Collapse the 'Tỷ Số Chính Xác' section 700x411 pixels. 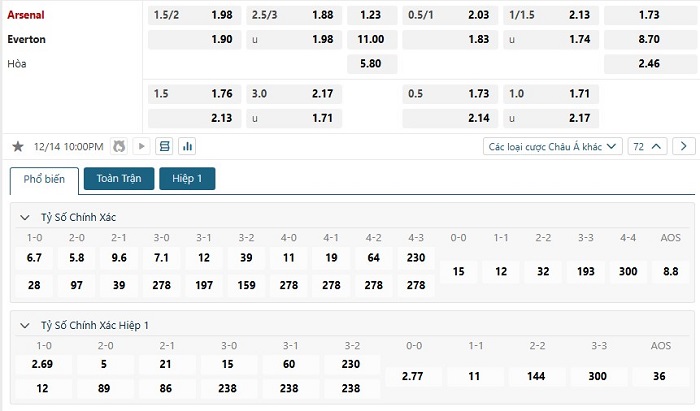[x=26, y=217]
